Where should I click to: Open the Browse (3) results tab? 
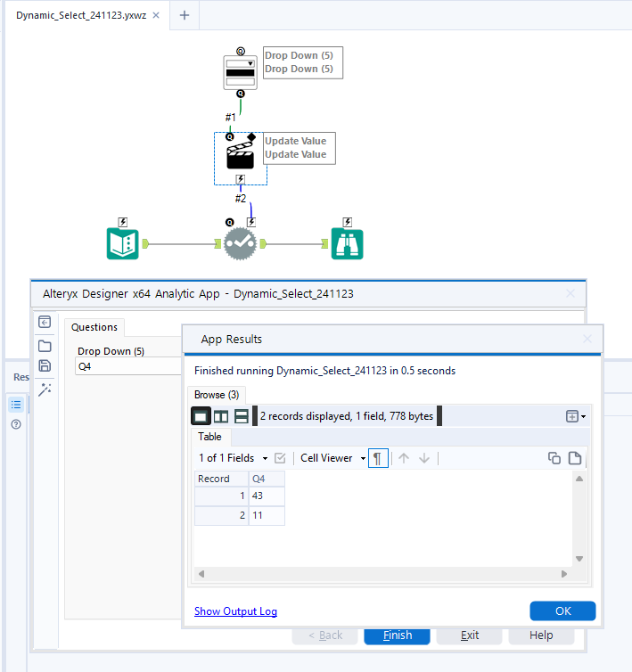217,395
